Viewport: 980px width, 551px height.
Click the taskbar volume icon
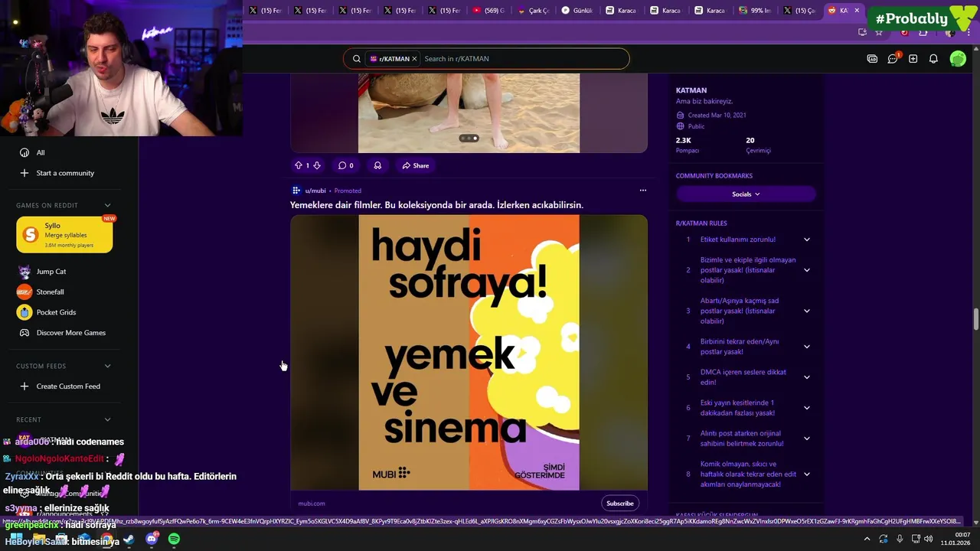click(x=929, y=539)
